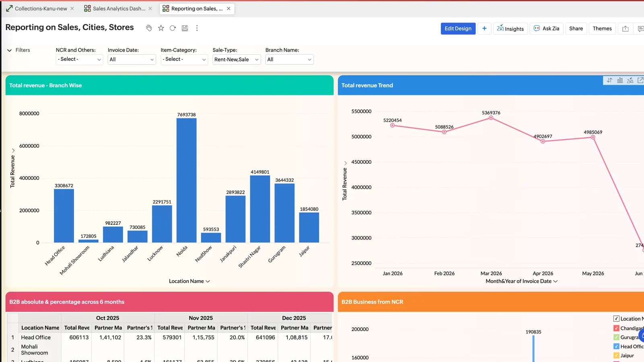Image resolution: width=644 pixels, height=362 pixels.
Task: Open the comments icon at the toolbar's end
Action: tap(640, 29)
